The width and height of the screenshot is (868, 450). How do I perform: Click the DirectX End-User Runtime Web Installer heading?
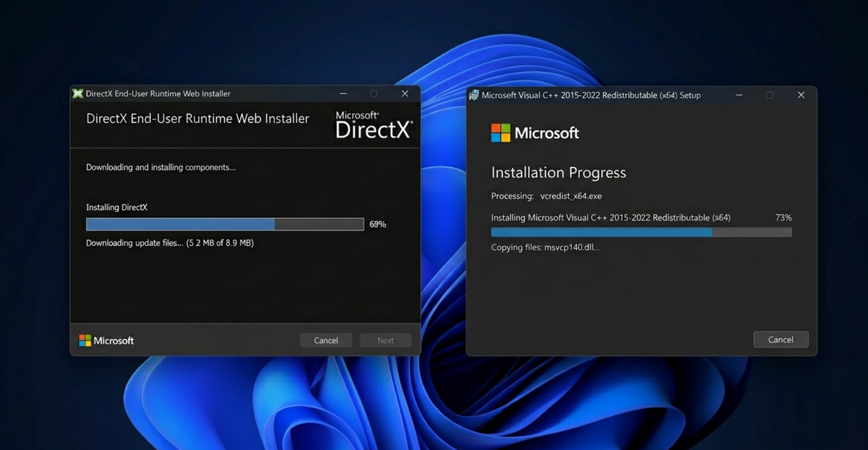click(197, 119)
